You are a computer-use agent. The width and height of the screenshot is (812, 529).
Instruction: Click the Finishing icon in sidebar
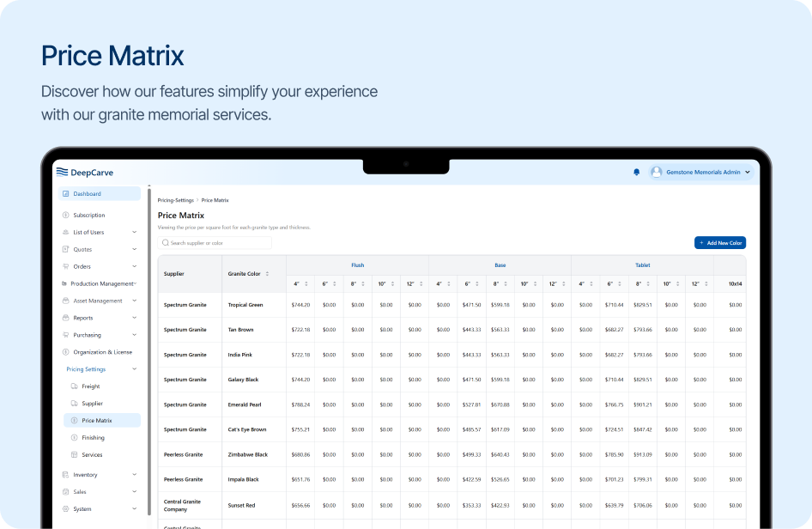pyautogui.click(x=75, y=438)
